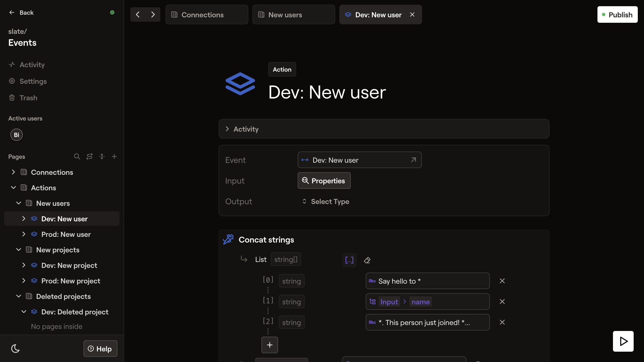The height and width of the screenshot is (362, 644).
Task: Click the Dev: New user page title
Action: (327, 92)
